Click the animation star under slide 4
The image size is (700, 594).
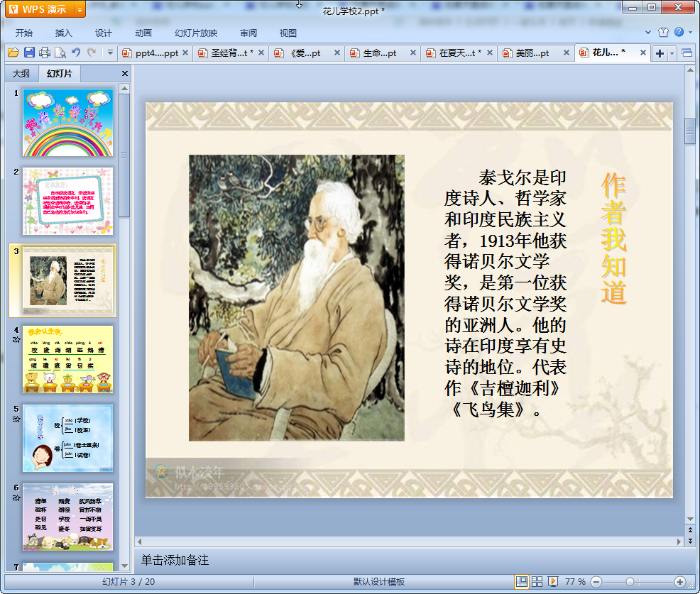16,340
